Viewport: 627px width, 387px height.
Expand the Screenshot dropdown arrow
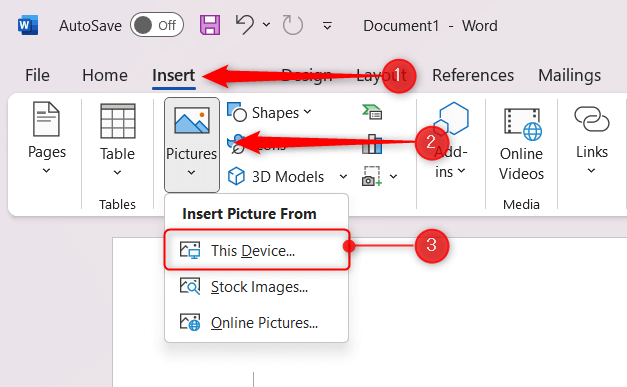coord(393,176)
